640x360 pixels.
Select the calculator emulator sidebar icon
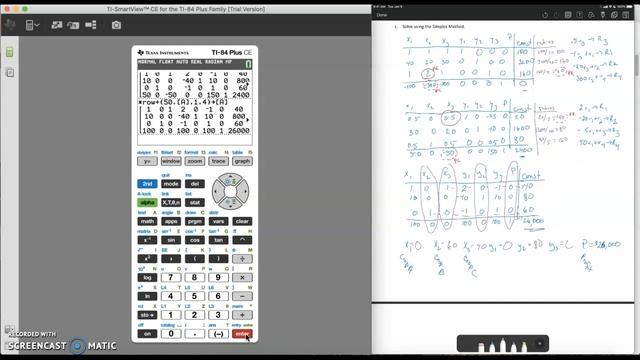pyautogui.click(x=10, y=52)
